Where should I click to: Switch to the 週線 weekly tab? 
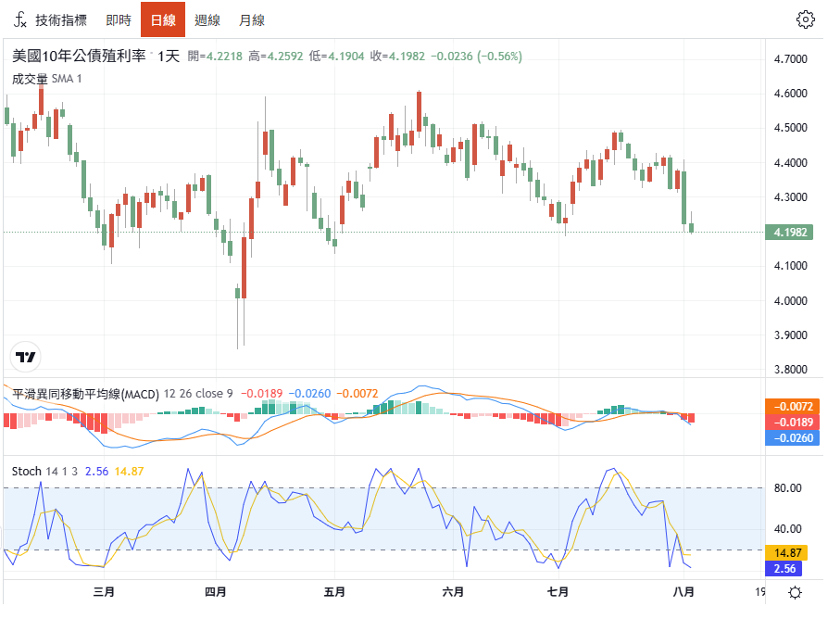pyautogui.click(x=207, y=19)
